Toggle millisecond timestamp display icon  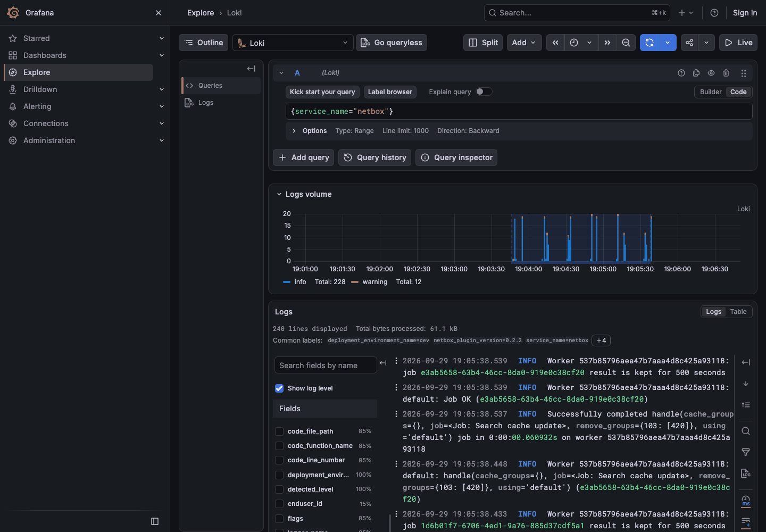pyautogui.click(x=746, y=501)
